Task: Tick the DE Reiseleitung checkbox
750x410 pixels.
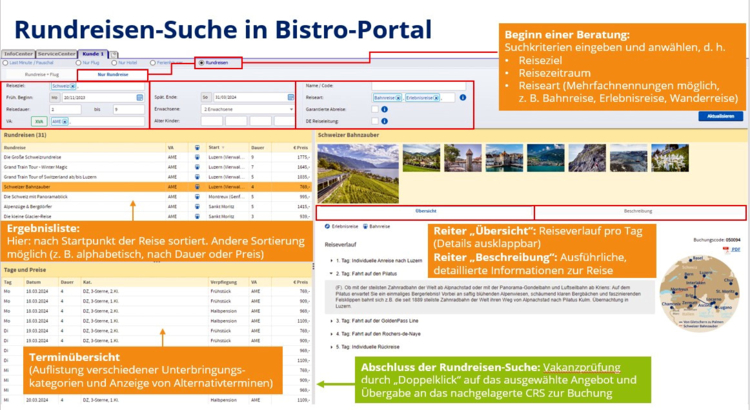Action: (x=375, y=121)
